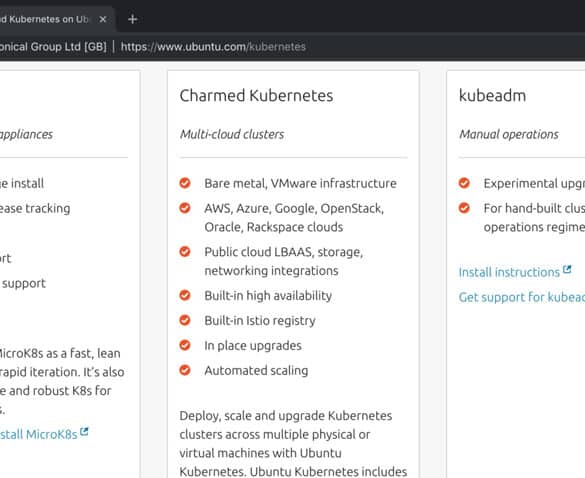This screenshot has height=478, width=585.
Task: Click the Oracle, Rackspace clouds text
Action: pos(273,227)
